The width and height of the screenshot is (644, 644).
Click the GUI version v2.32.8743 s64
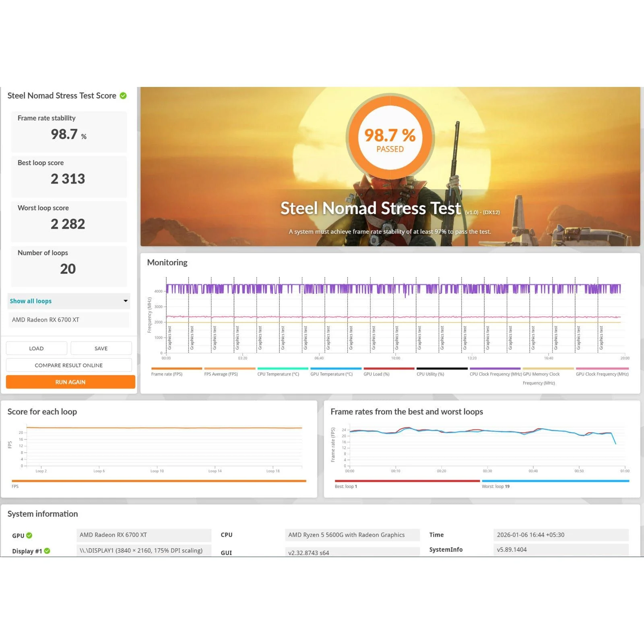(352, 552)
